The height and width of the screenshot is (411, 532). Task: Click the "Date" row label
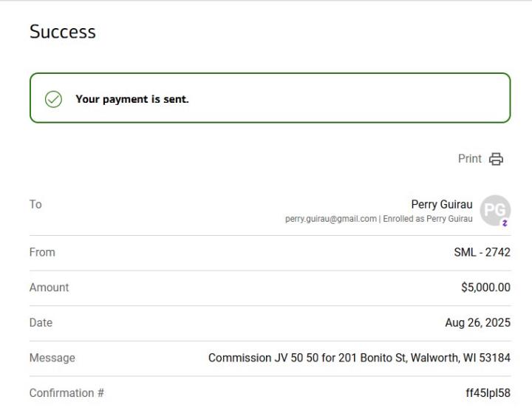click(x=41, y=323)
